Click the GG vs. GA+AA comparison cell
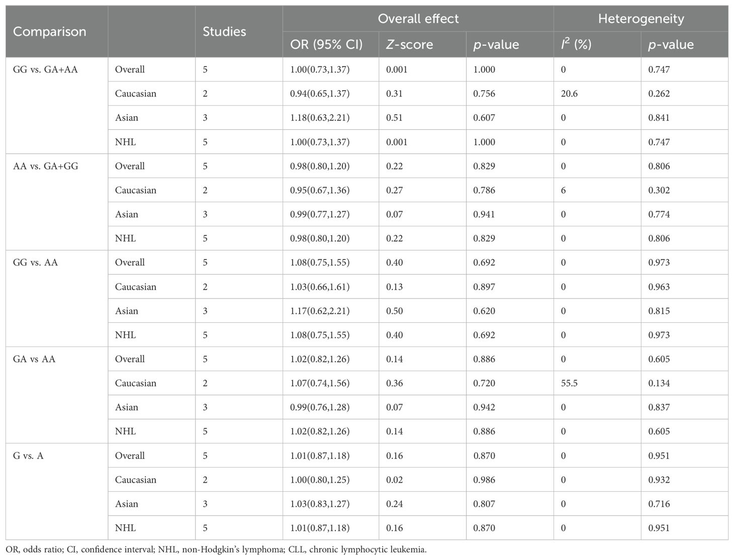The image size is (734, 560). (x=45, y=69)
